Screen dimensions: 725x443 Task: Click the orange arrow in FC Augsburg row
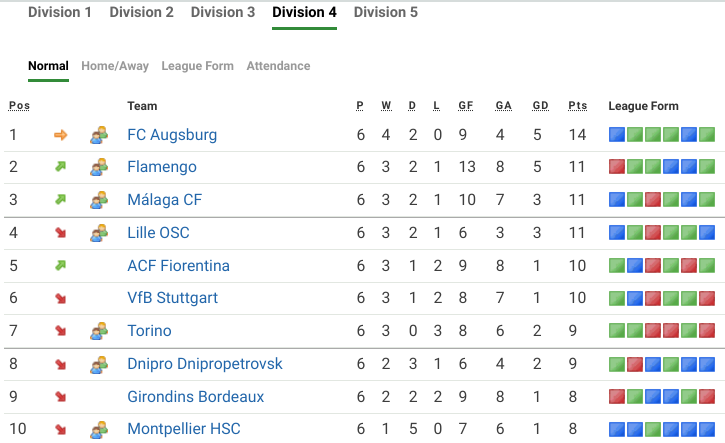click(61, 135)
